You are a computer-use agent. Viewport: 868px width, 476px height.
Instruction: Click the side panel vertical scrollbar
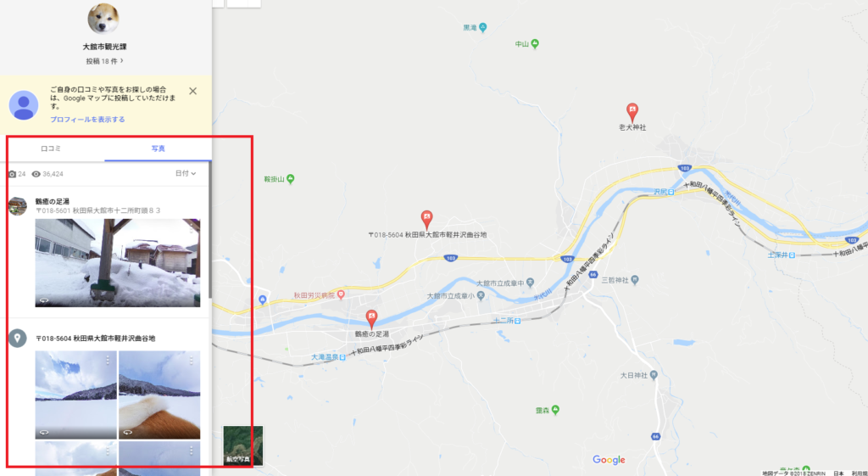tap(210, 230)
